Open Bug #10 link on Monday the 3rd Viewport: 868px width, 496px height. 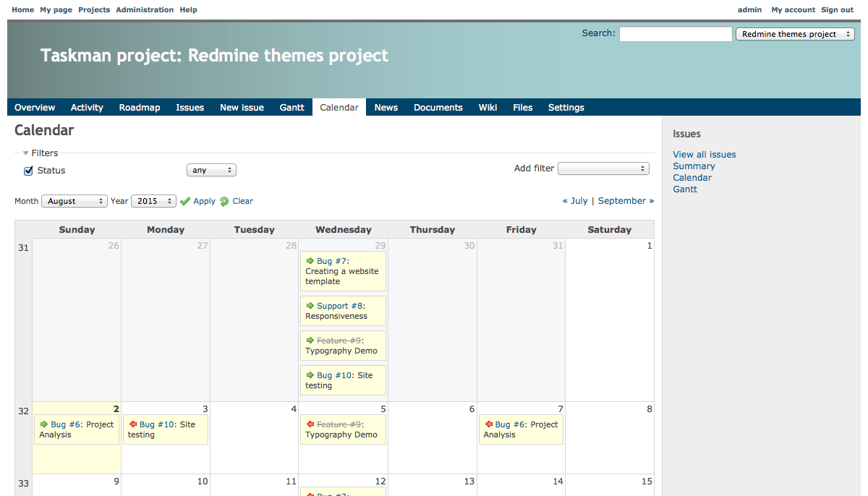pyautogui.click(x=158, y=424)
